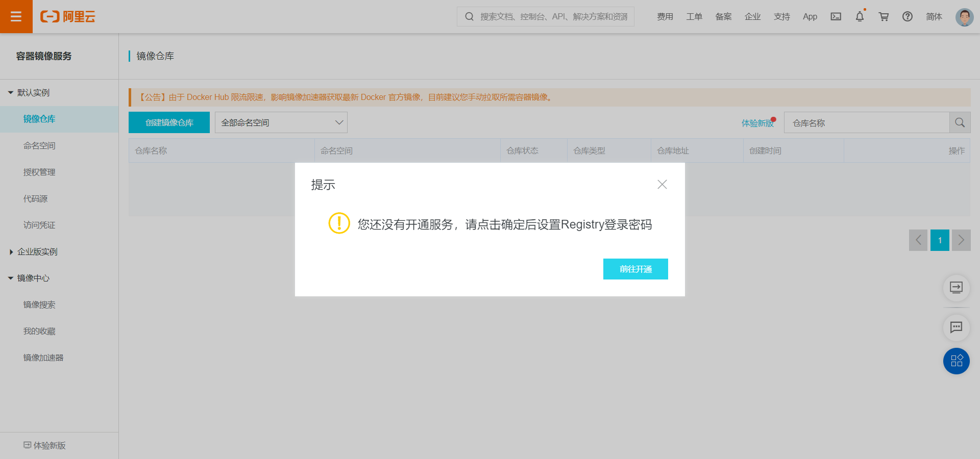Expand the 全部命名空间 dropdown

coord(281,123)
